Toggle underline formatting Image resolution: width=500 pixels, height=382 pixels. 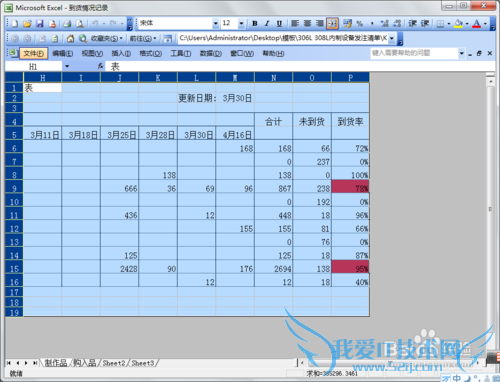coord(279,23)
